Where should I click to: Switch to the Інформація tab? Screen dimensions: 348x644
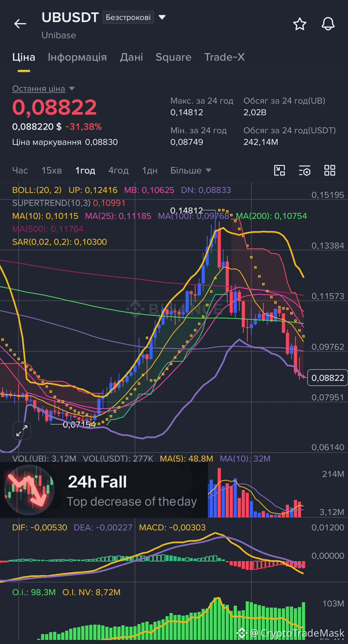[77, 57]
